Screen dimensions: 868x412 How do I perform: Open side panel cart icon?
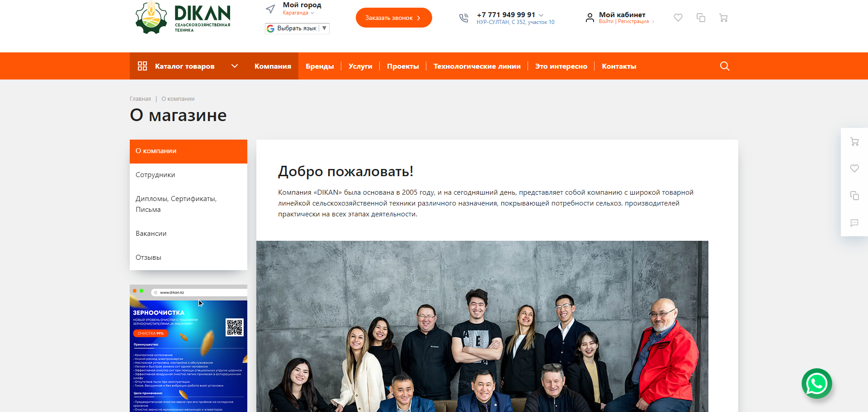(854, 141)
